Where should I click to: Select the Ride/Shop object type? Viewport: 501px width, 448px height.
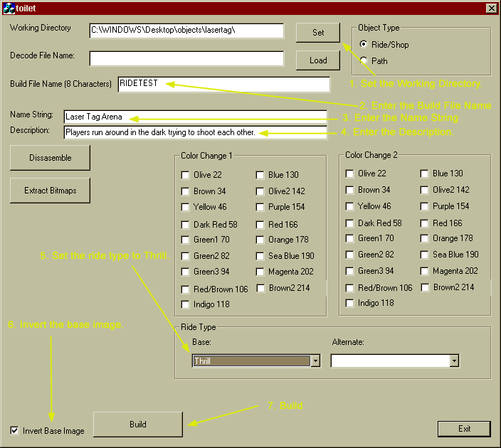363,44
